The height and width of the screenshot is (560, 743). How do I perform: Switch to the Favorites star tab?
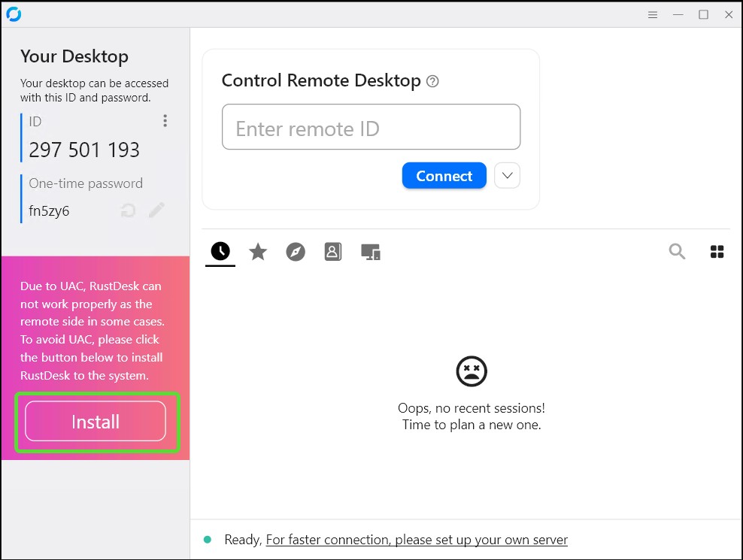(x=258, y=252)
